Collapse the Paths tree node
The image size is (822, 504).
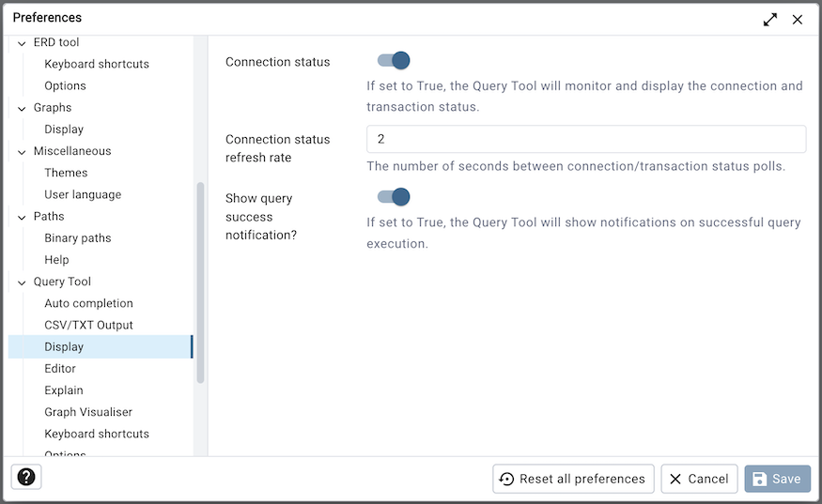[x=21, y=217]
